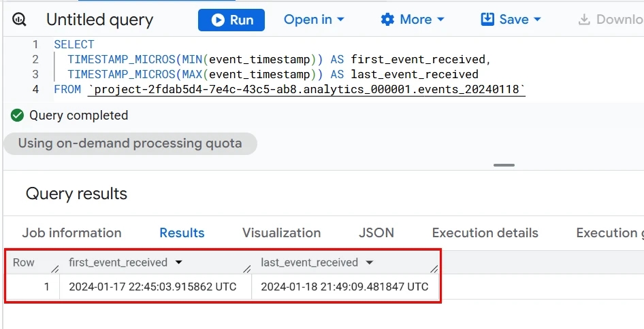Select the Results tab

pyautogui.click(x=182, y=232)
